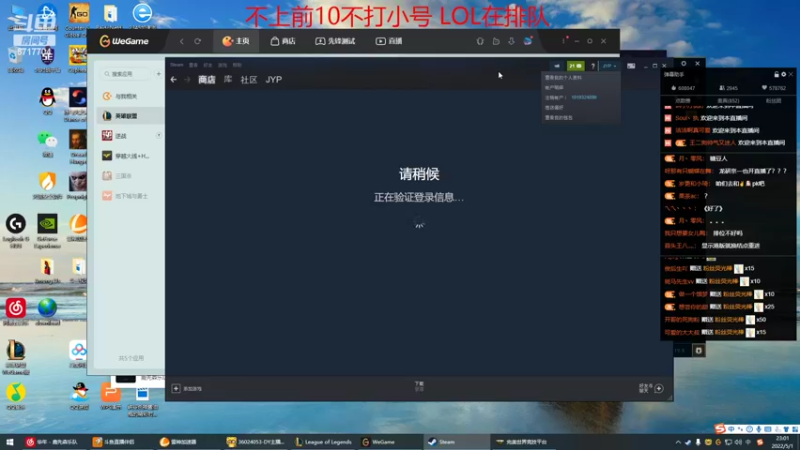Open Steam green notification counter
The height and width of the screenshot is (450, 800).
[x=576, y=66]
